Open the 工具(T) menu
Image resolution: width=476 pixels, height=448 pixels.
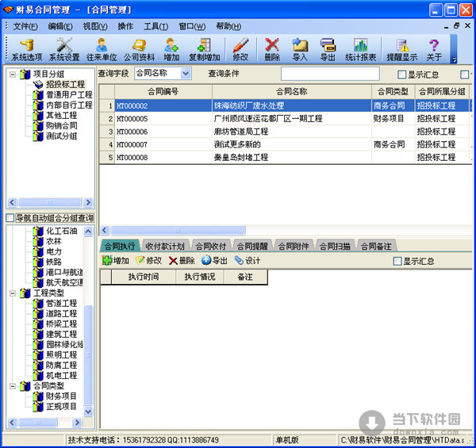coord(155,26)
